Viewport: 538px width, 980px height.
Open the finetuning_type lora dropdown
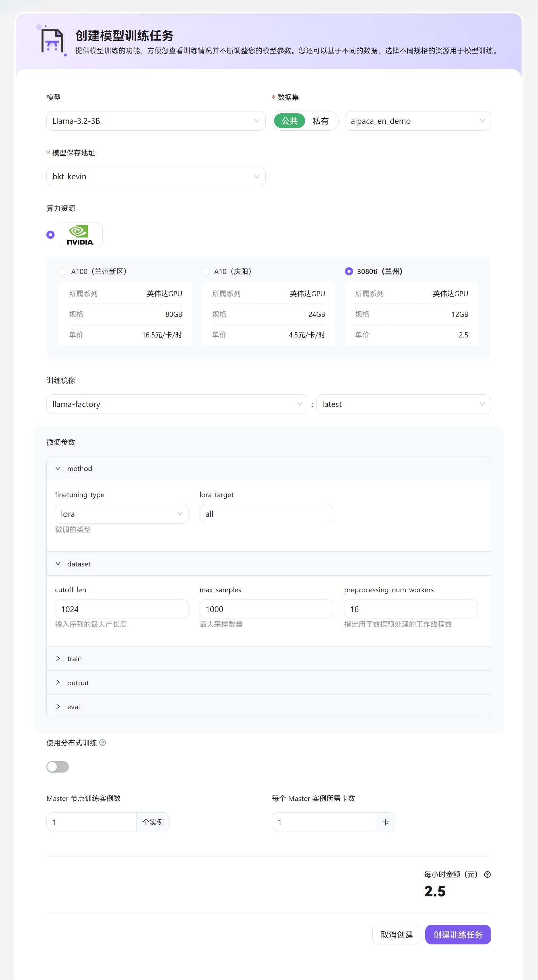click(x=122, y=514)
